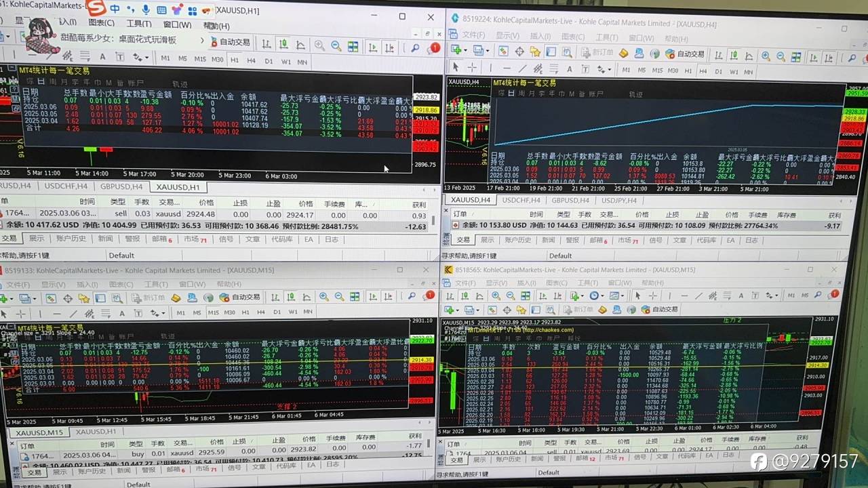
Task: Click tile windows icon in top-left XAUUSD,H1 window
Action: tap(353, 46)
